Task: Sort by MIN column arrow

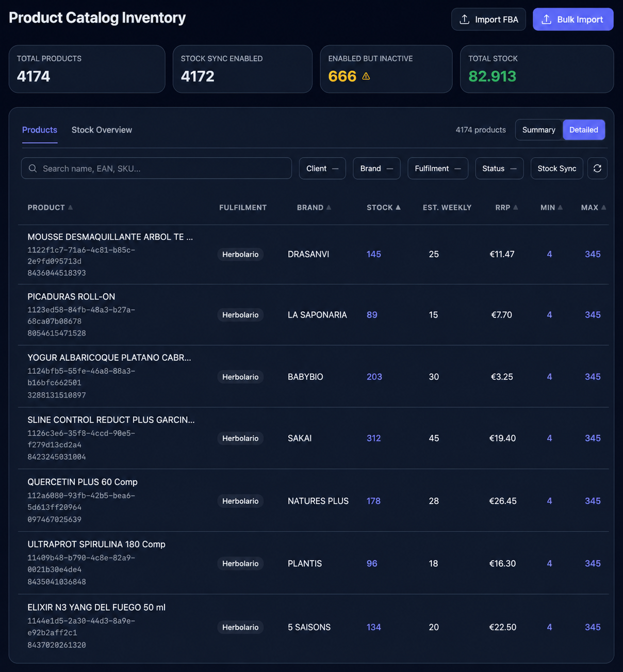Action: click(x=561, y=207)
